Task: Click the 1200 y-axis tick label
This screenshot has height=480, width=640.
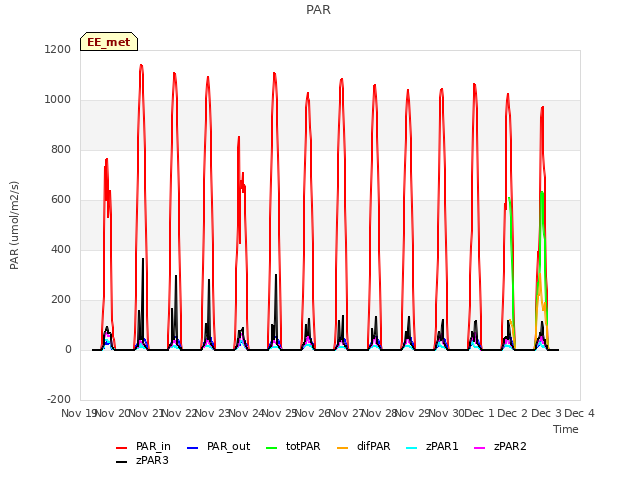Action: (x=58, y=49)
